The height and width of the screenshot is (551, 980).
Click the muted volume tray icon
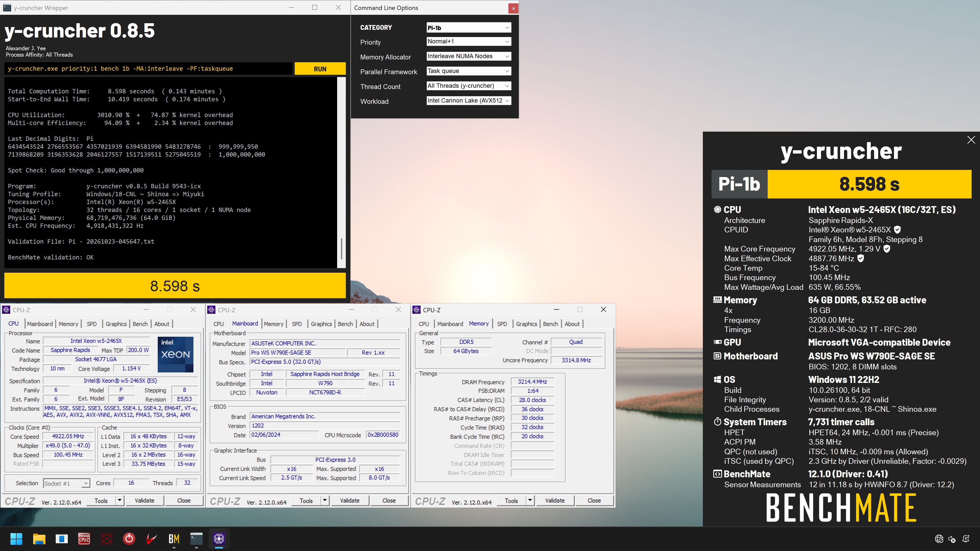tap(952, 539)
